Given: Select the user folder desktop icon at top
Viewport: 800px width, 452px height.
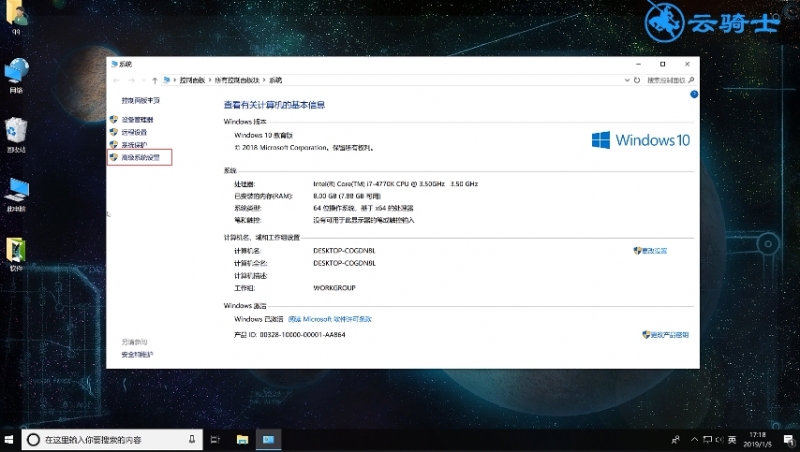Looking at the screenshot, I should (x=16, y=18).
